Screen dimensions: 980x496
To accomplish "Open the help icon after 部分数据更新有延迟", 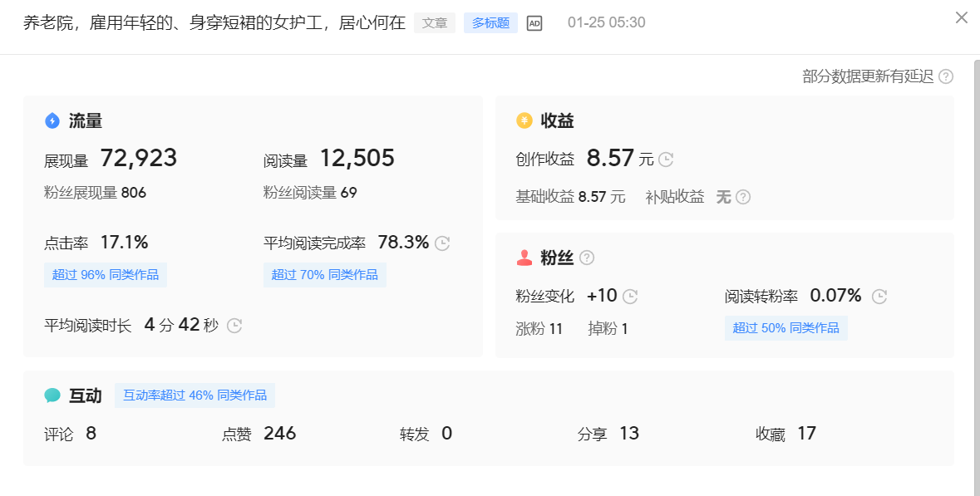I will [x=945, y=76].
